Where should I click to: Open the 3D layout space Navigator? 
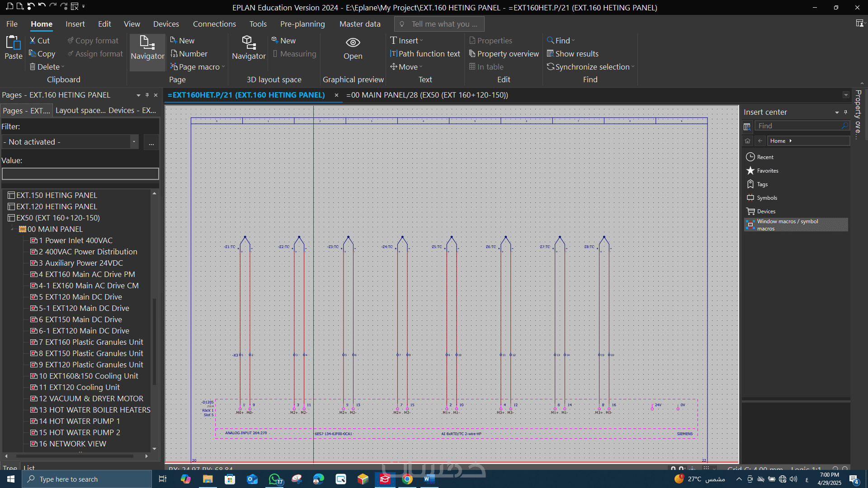(249, 47)
